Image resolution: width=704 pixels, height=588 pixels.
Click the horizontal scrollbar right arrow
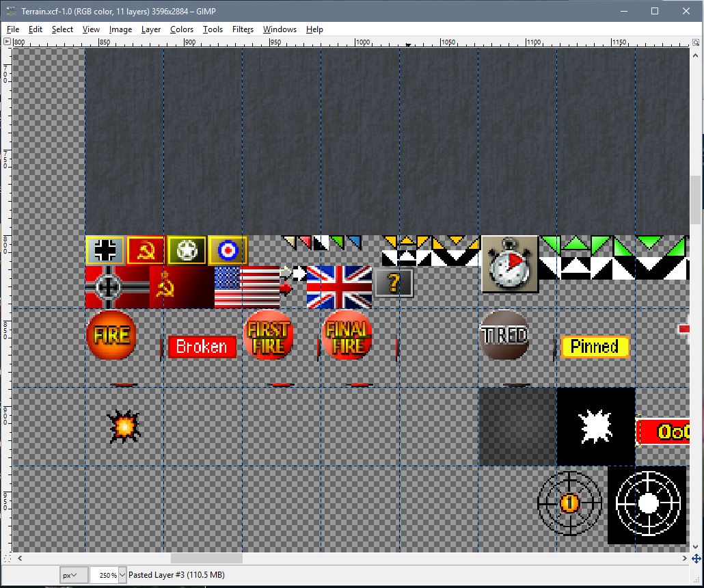coord(684,559)
